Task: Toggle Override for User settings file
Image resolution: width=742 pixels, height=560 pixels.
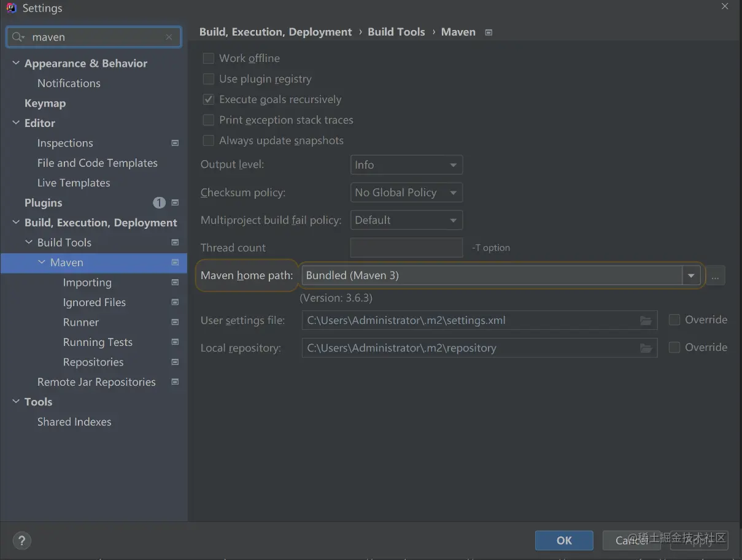Action: 674,320
